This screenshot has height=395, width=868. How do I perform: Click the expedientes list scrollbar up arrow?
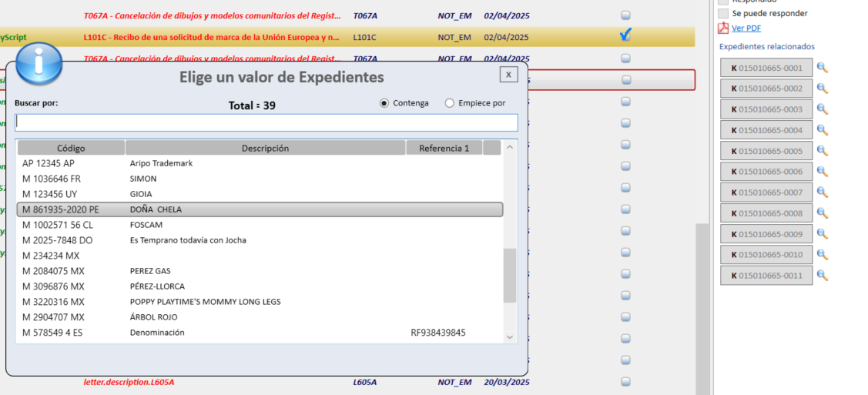point(509,147)
